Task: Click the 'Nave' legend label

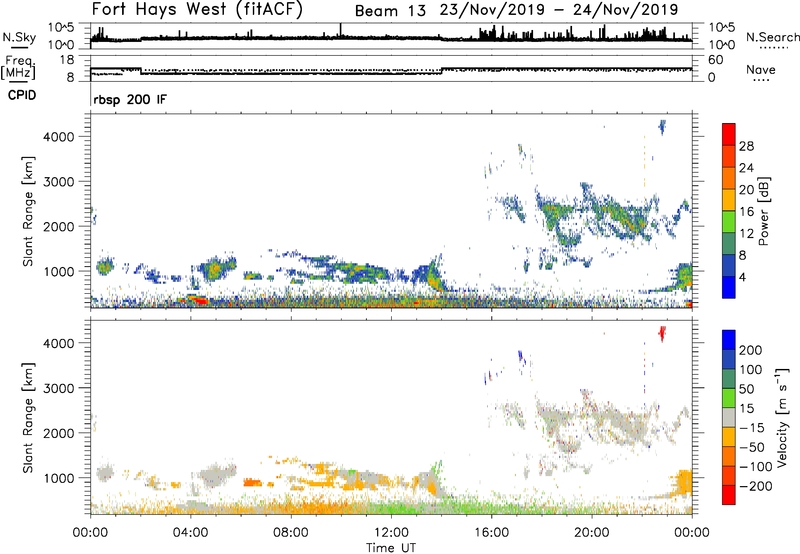Action: [761, 70]
